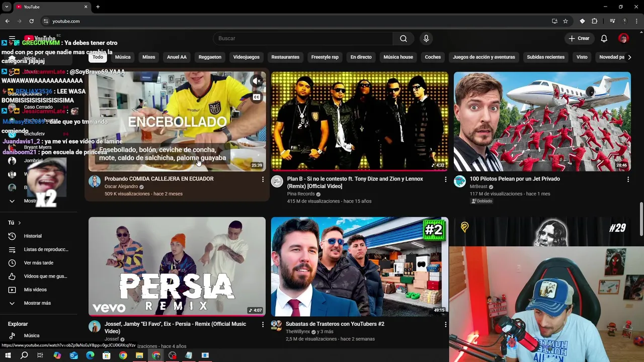
Task: Click Oscar Alejandro channel avatar
Action: [95, 182]
